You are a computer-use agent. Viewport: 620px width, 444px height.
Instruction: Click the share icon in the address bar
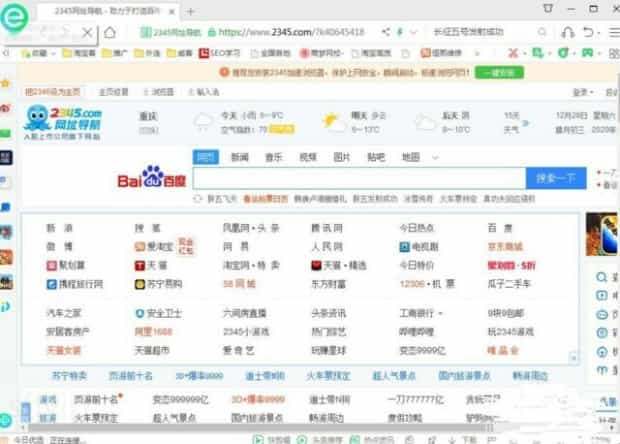pyautogui.click(x=386, y=32)
